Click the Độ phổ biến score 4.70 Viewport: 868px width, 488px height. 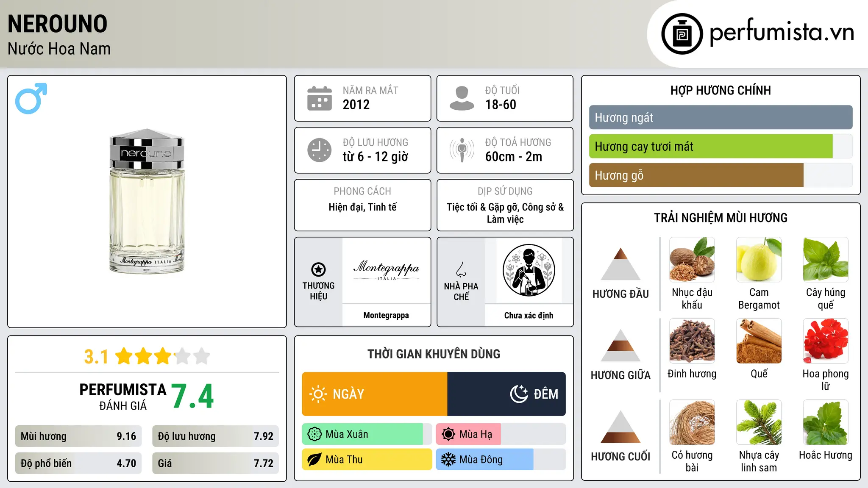(x=126, y=463)
